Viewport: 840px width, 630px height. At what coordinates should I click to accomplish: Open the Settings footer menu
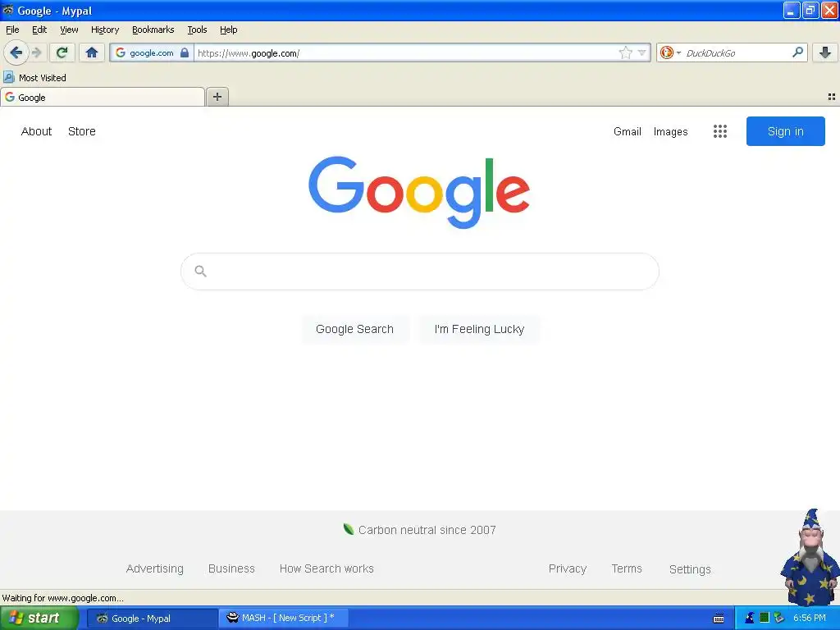690,569
